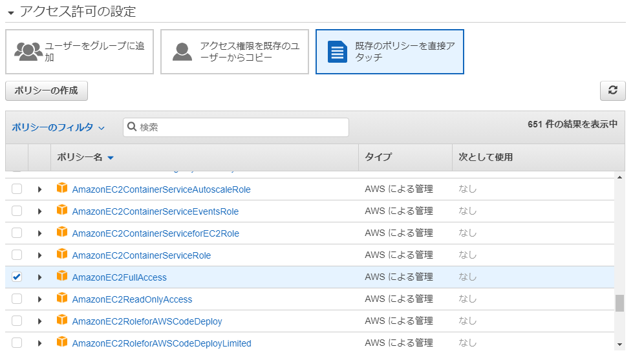Expand AmazonEC2FullAccess policy details
The height and width of the screenshot is (364, 633).
(39, 277)
